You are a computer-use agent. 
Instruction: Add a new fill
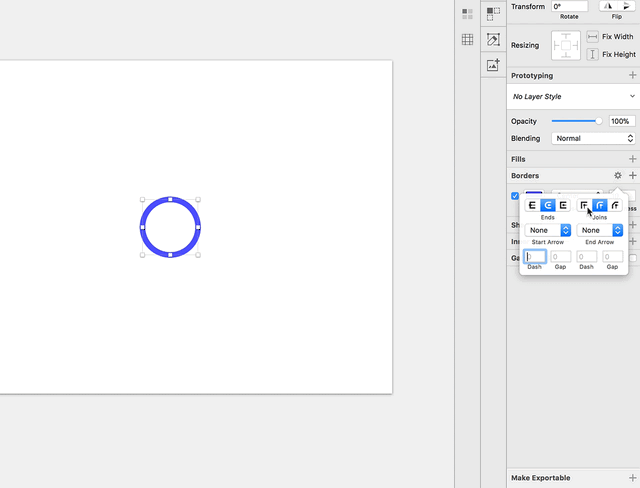[632, 159]
